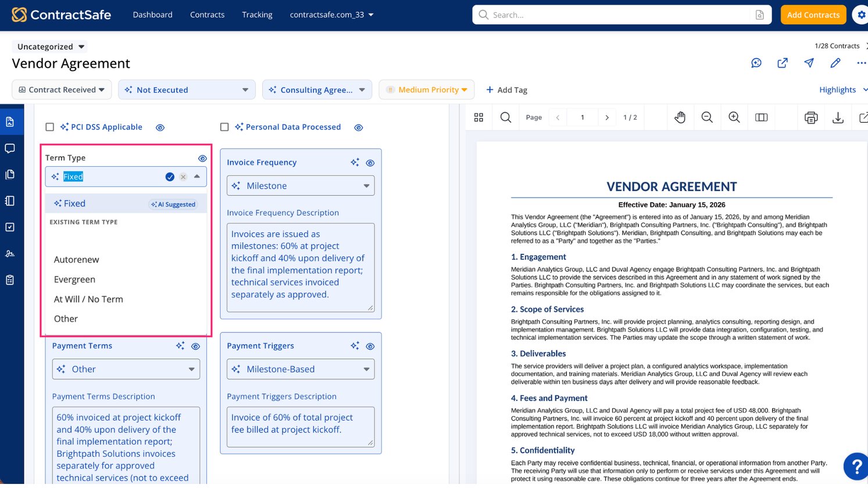Image resolution: width=868 pixels, height=488 pixels.
Task: Toggle eye icon beside Term Type
Action: point(202,158)
